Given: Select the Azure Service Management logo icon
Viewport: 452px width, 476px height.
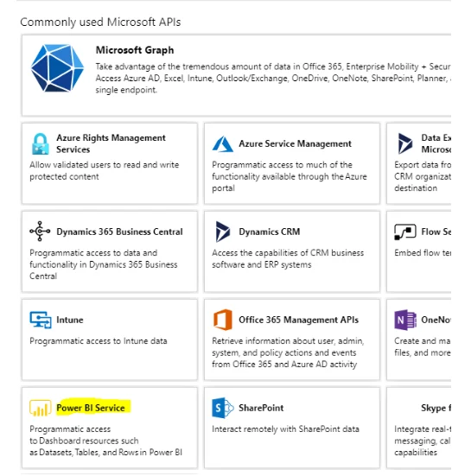Looking at the screenshot, I should [x=223, y=144].
